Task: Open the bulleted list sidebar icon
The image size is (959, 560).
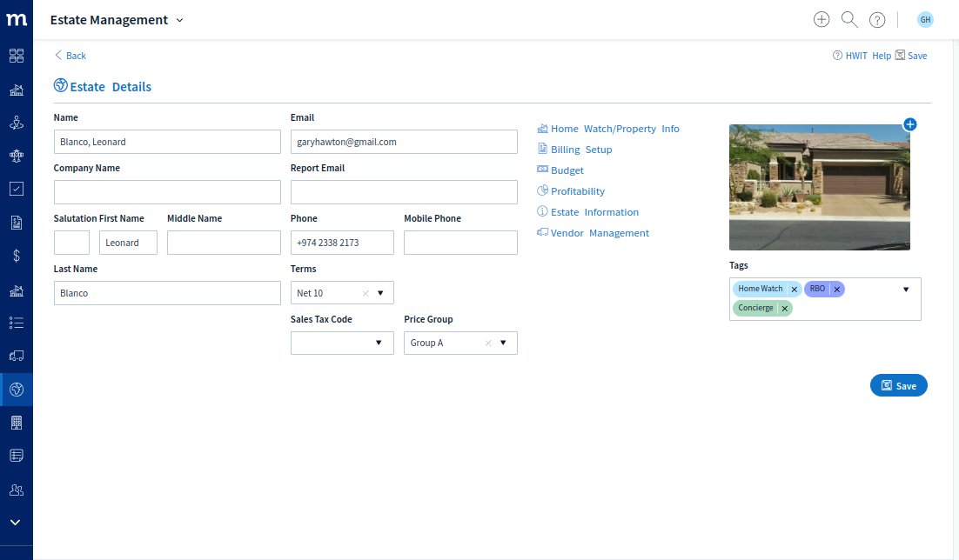Action: pos(17,323)
